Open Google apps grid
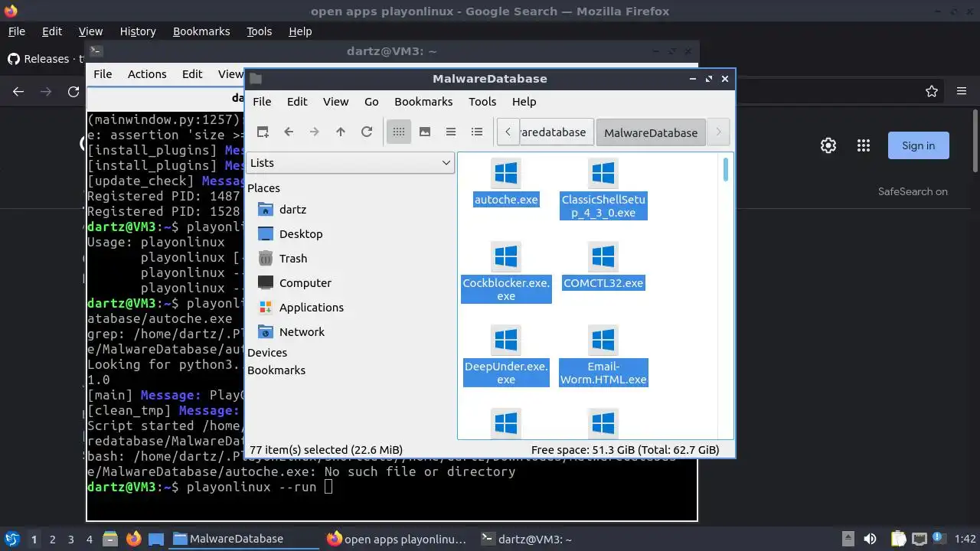The height and width of the screenshot is (551, 980). (x=864, y=145)
